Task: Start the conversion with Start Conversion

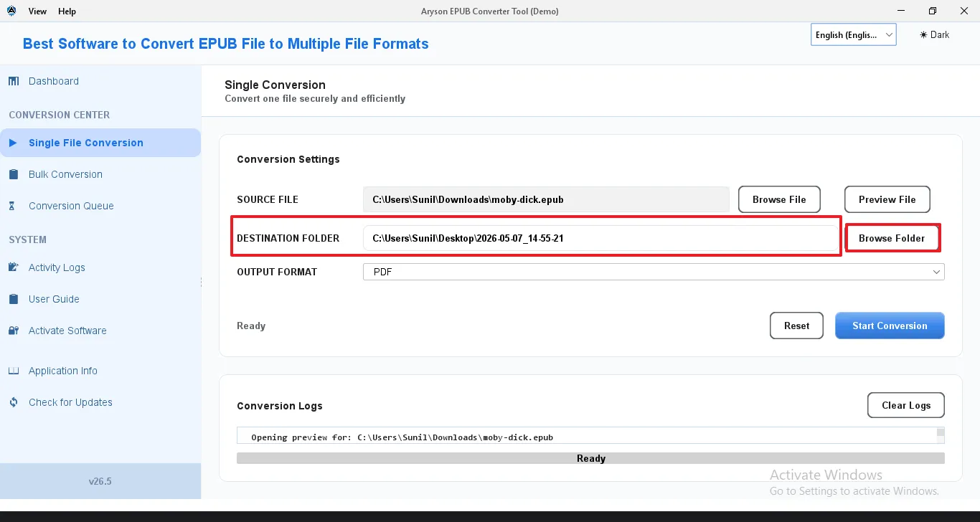Action: (890, 326)
